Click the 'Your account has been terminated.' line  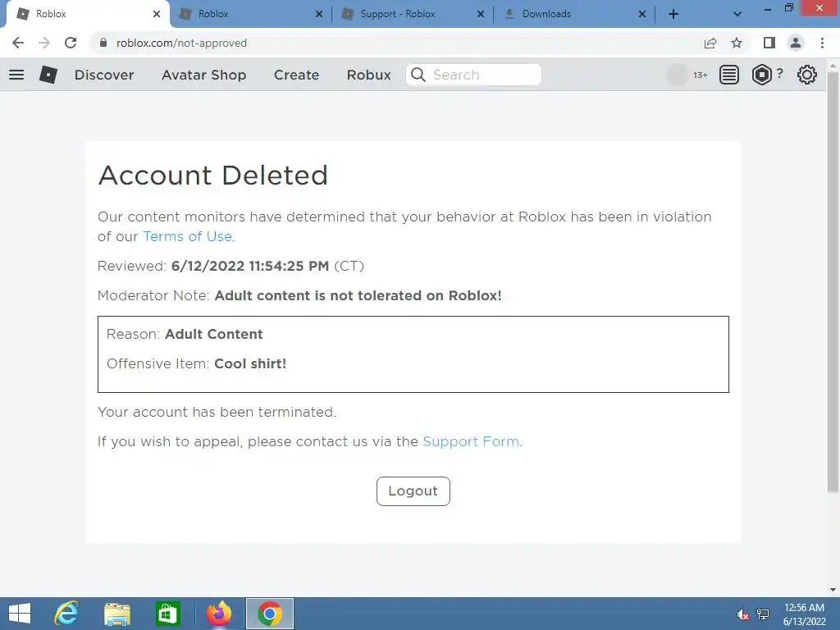(x=217, y=412)
